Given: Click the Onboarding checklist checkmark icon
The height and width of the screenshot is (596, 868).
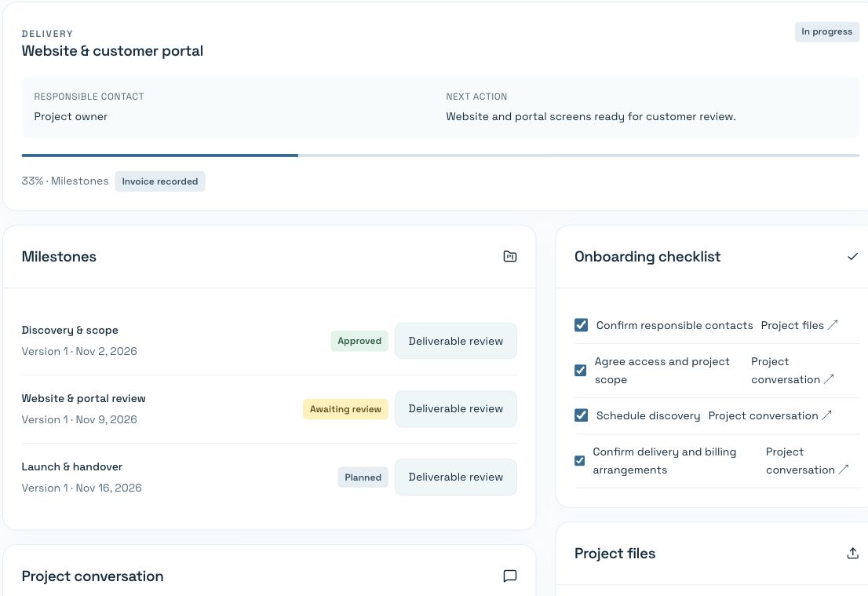Looking at the screenshot, I should [x=852, y=257].
